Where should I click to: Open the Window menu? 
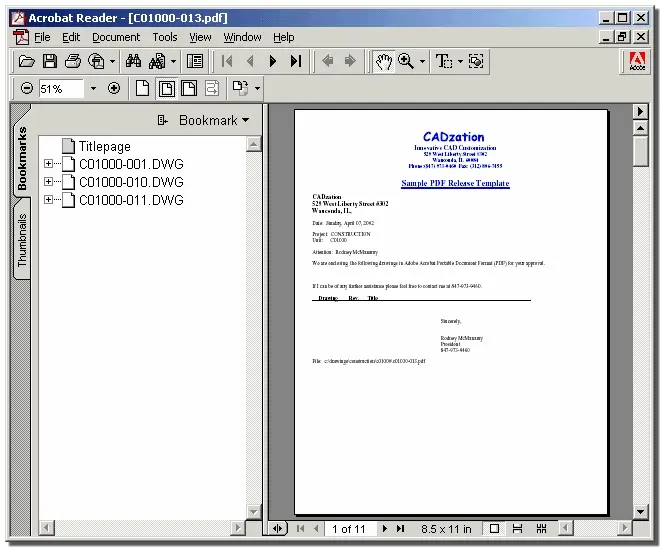point(242,37)
